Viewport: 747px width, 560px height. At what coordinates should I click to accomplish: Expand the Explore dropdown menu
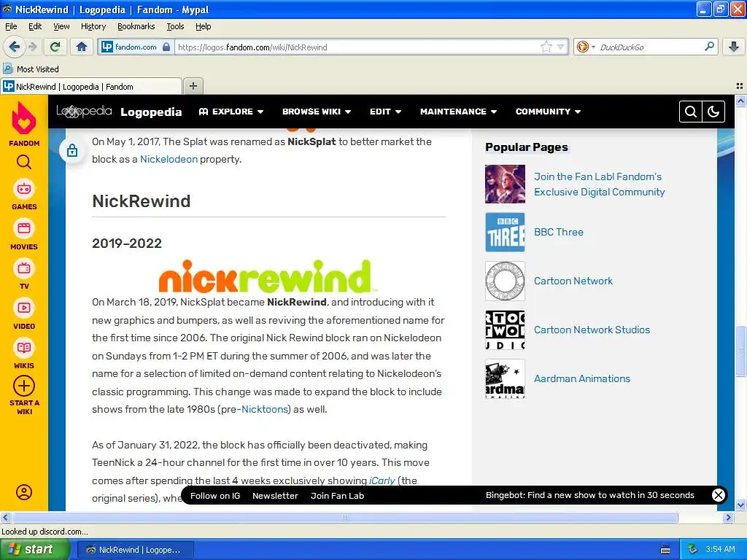coord(231,112)
